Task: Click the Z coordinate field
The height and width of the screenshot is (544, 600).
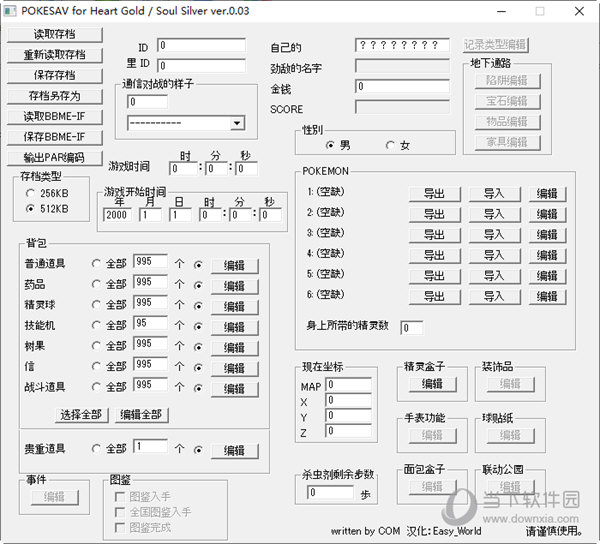Action: pyautogui.click(x=348, y=432)
